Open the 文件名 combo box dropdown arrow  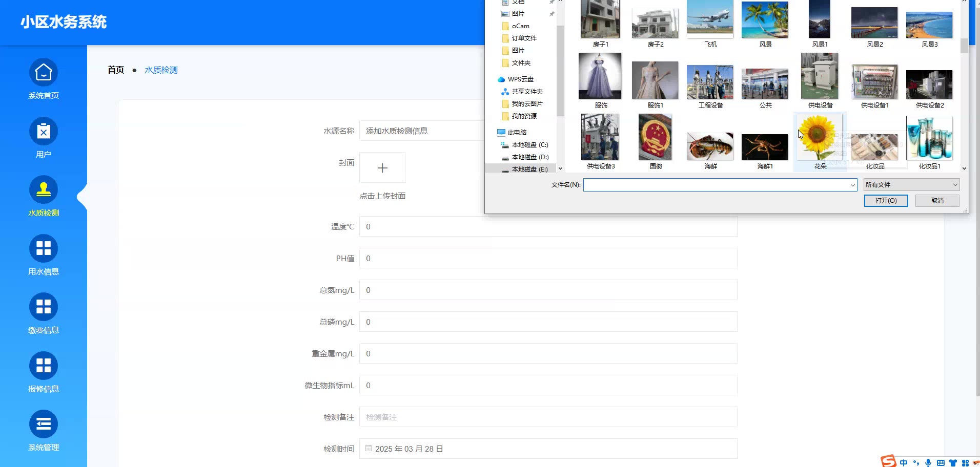pos(852,185)
